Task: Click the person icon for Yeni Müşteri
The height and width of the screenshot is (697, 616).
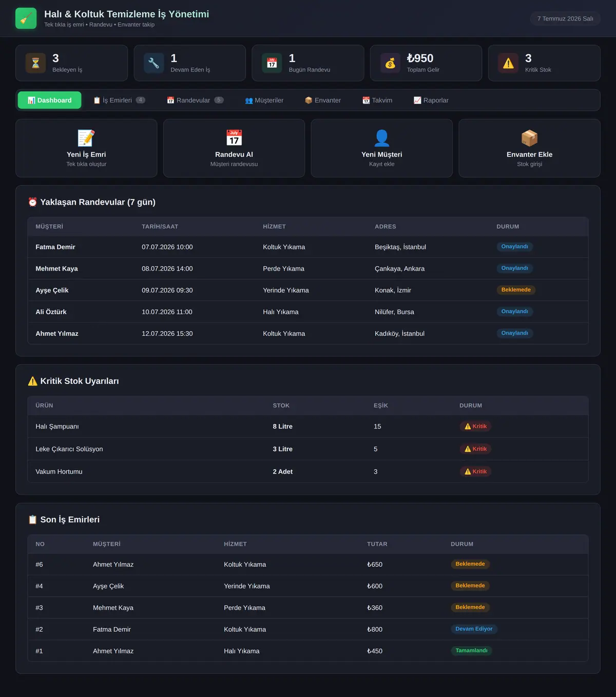Action: point(382,138)
